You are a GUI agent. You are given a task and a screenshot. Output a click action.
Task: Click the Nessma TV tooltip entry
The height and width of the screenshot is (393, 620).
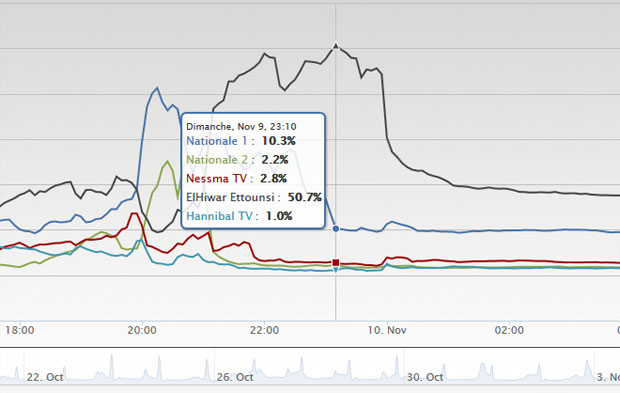[236, 178]
